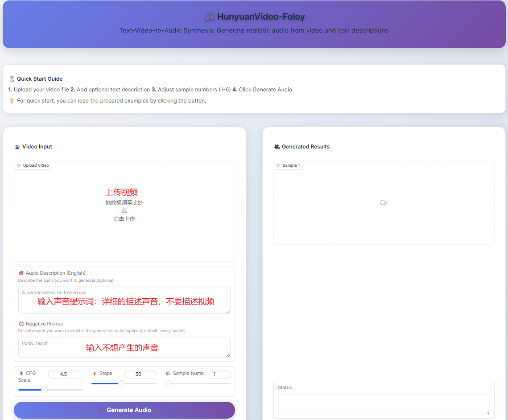
Task: Click the Steps number field showing 50
Action: point(140,375)
